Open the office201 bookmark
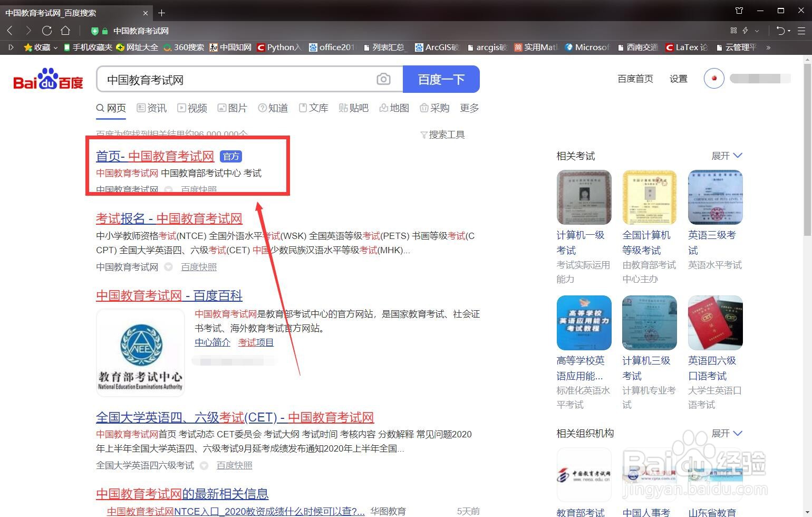 click(x=333, y=47)
